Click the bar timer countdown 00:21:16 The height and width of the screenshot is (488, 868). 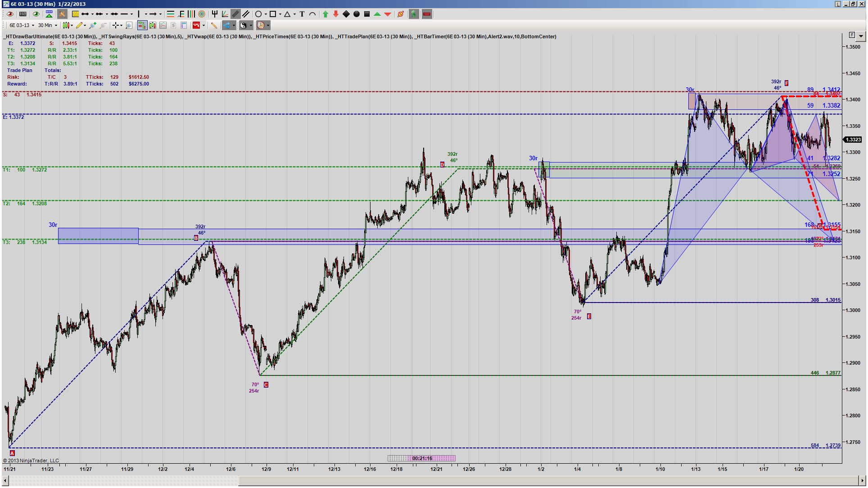(x=422, y=458)
